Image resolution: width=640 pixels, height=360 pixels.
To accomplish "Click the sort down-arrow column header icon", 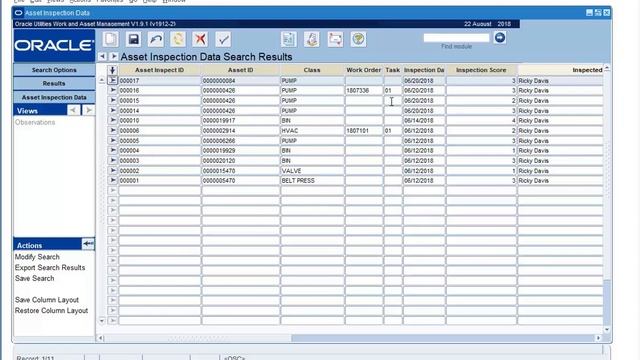I will tap(112, 70).
